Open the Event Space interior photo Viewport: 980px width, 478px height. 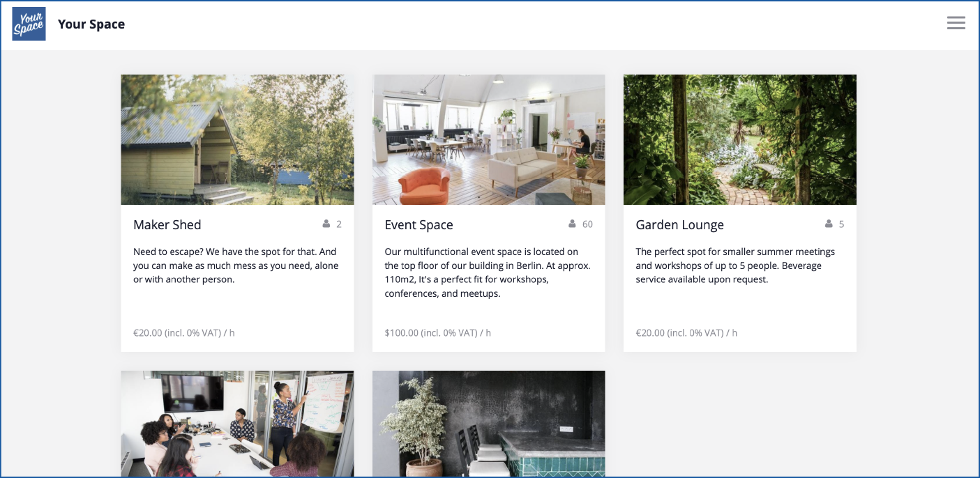[489, 139]
